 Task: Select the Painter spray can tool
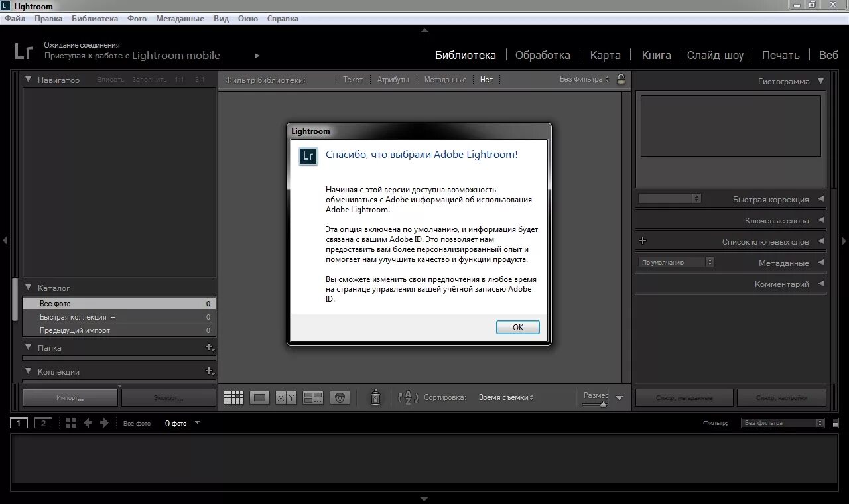coord(375,397)
